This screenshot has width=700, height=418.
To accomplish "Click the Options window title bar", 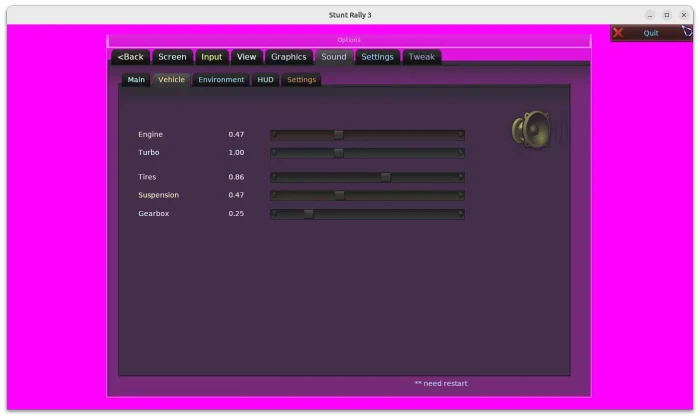I will click(x=349, y=40).
